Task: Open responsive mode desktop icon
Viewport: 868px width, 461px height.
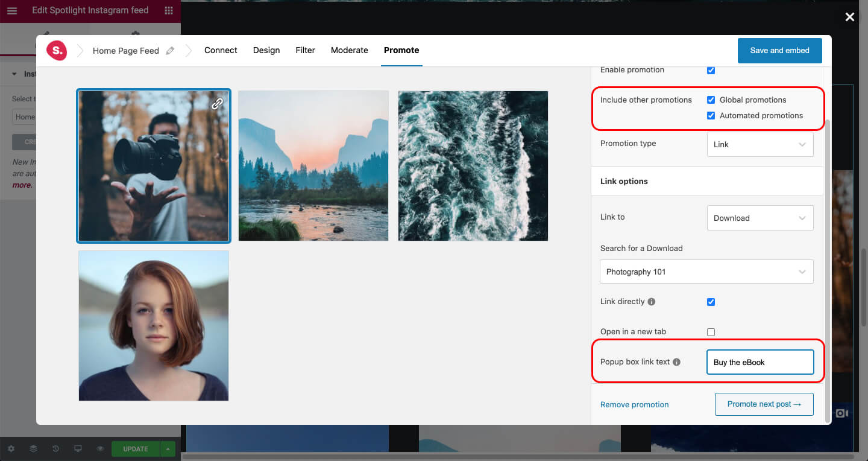Action: coord(78,449)
